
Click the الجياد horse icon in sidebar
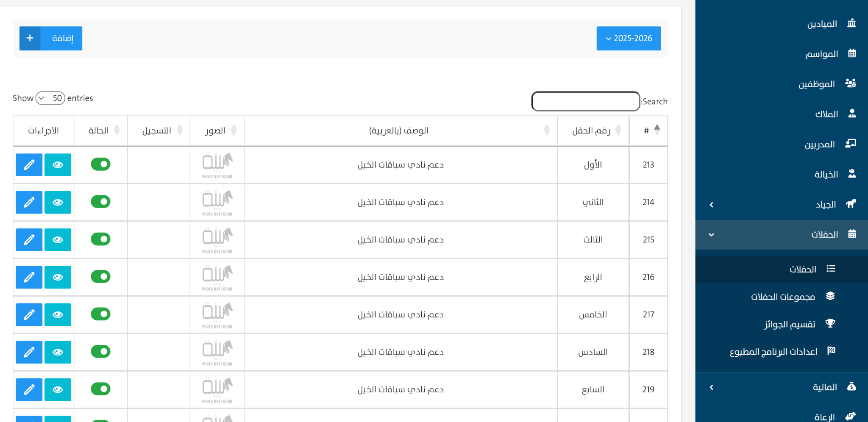click(851, 204)
